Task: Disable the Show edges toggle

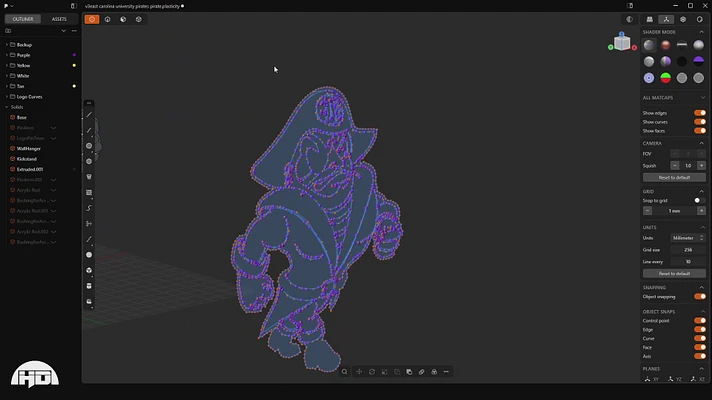Action: tap(699, 113)
